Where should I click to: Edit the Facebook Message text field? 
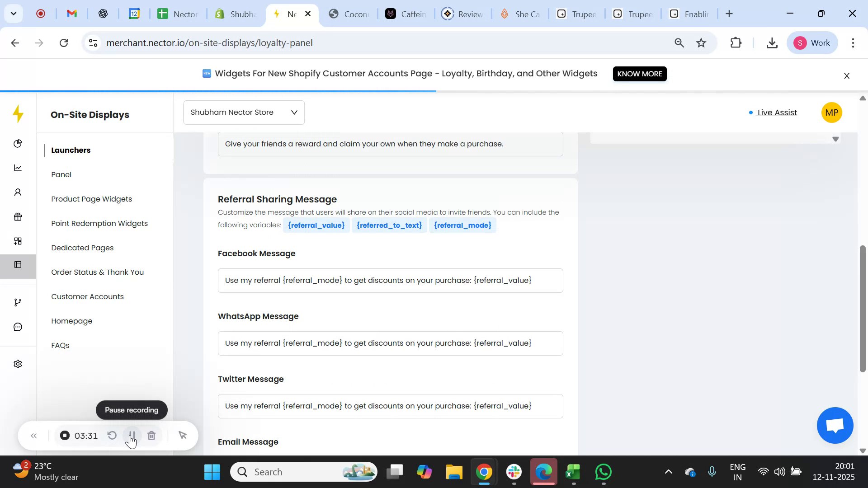[390, 280]
